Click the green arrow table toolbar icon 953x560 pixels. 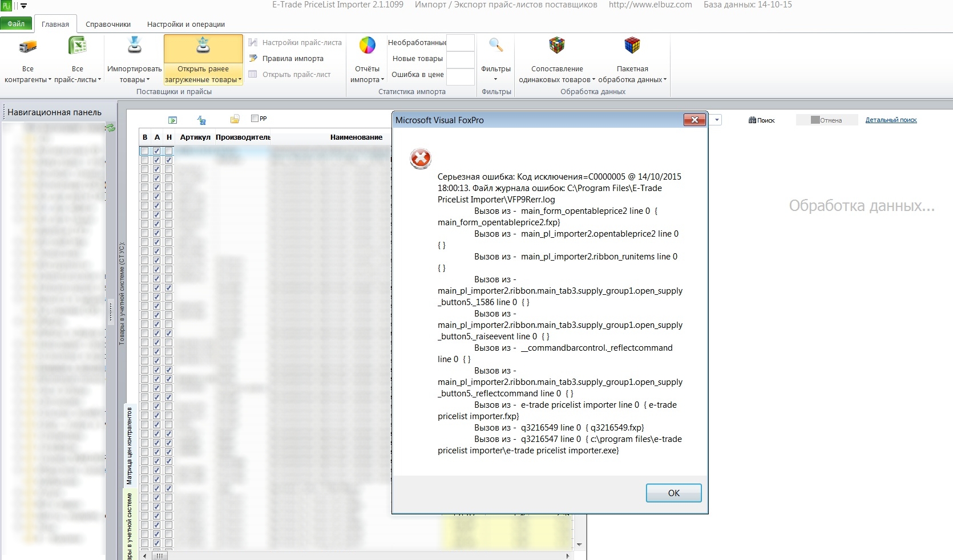(x=172, y=120)
